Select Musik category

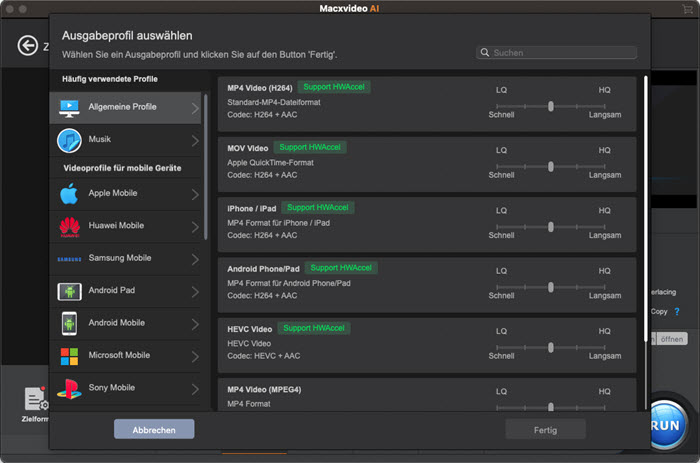[x=125, y=140]
